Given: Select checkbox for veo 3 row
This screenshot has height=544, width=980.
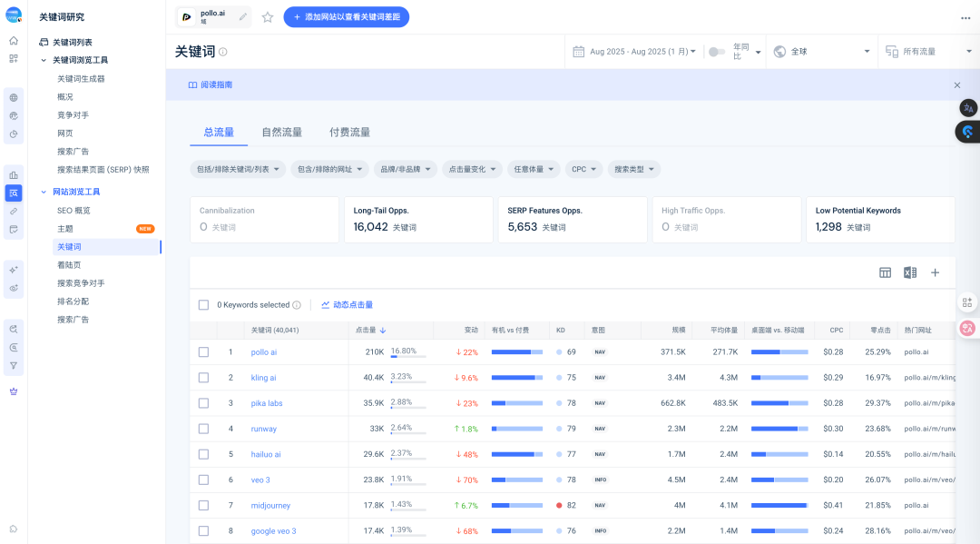Looking at the screenshot, I should pos(204,480).
